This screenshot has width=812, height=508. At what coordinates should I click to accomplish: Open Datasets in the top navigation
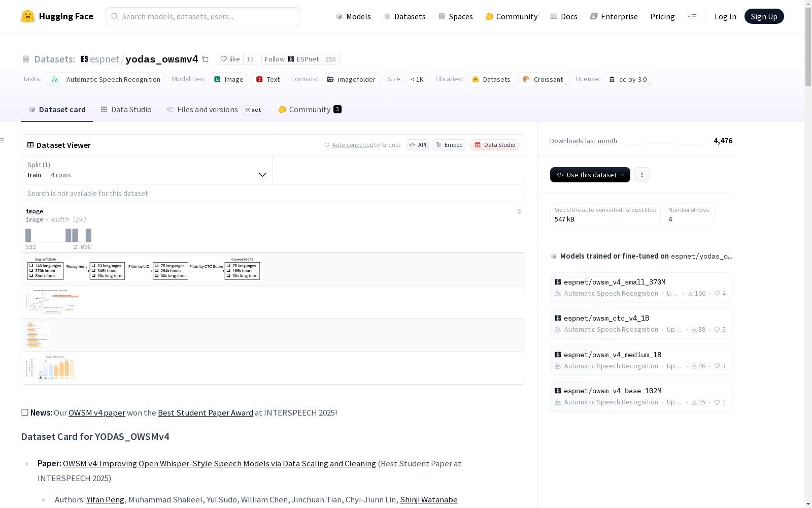coord(404,16)
